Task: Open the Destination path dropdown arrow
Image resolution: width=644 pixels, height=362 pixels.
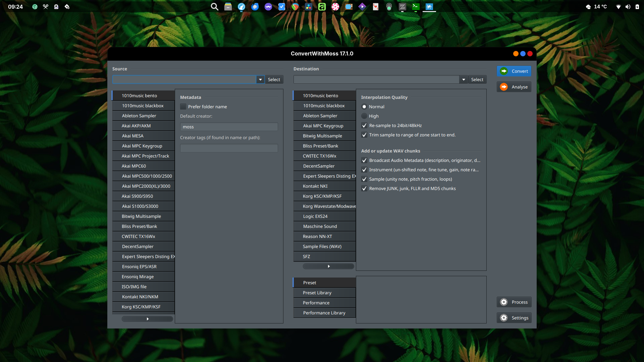Action: 464,79
